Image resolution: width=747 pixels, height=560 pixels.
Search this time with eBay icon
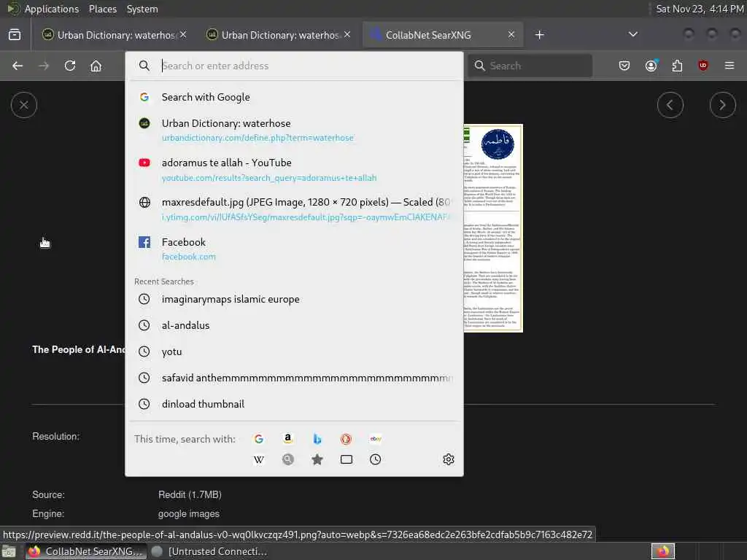click(376, 439)
